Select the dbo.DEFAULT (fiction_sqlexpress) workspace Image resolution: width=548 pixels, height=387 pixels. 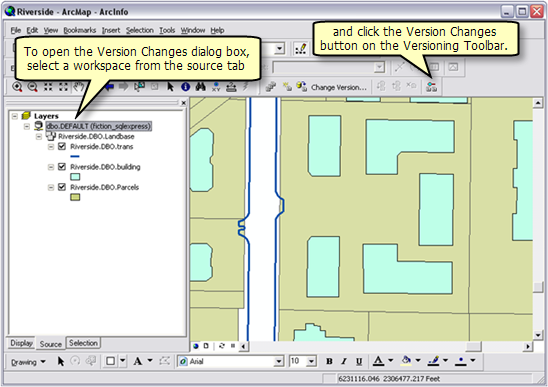99,126
